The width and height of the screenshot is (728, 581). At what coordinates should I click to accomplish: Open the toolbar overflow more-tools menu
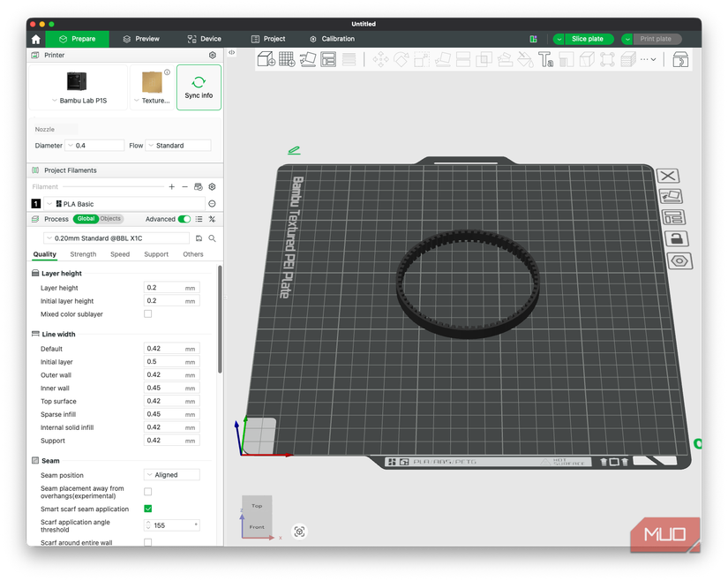click(648, 59)
